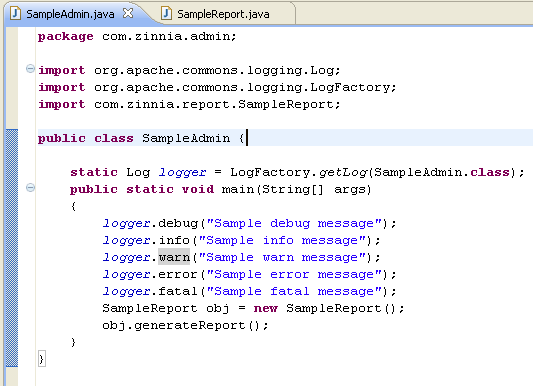Click String[] args parameter in main
The height and width of the screenshot is (386, 533).
pos(314,189)
